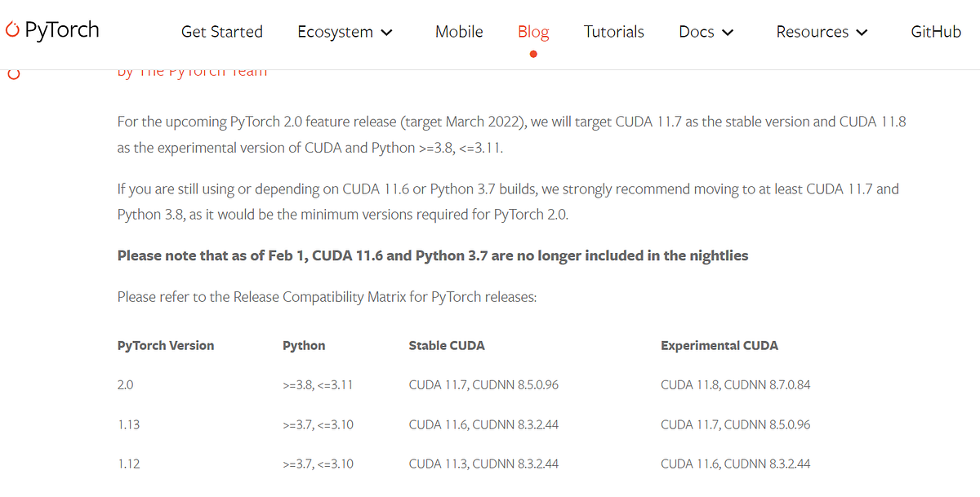Click the PyTorch wordmark to go home
The width and height of the screenshot is (980, 497).
pyautogui.click(x=62, y=31)
